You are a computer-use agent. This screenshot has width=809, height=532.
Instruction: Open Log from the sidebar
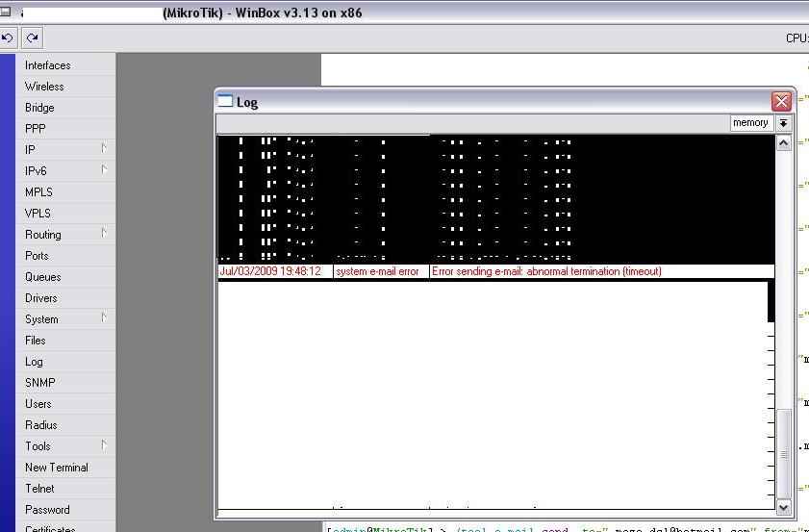[x=65, y=361]
